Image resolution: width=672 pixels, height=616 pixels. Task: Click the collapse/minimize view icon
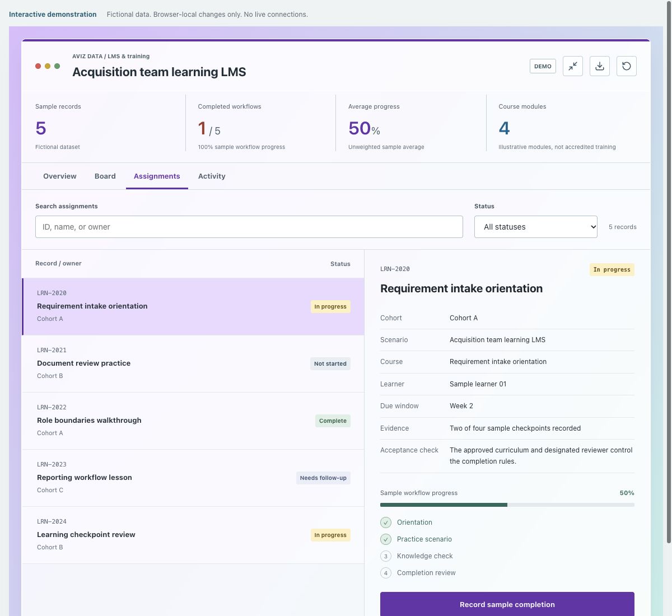(x=573, y=66)
